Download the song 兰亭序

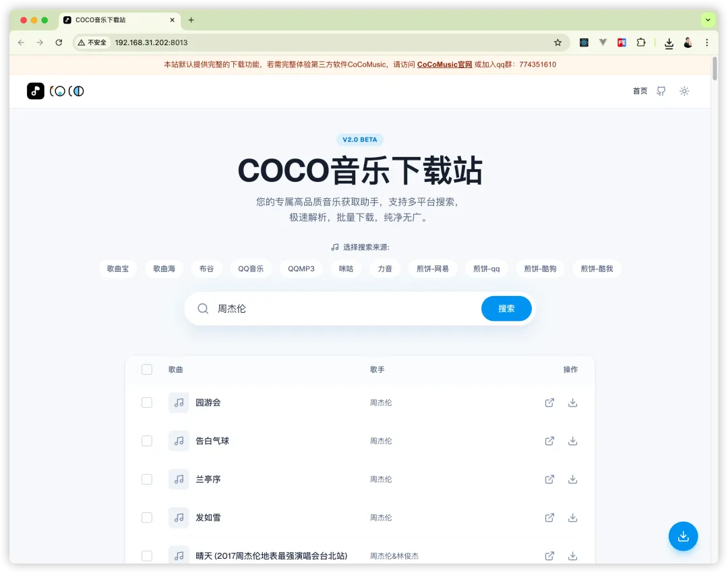pos(572,479)
